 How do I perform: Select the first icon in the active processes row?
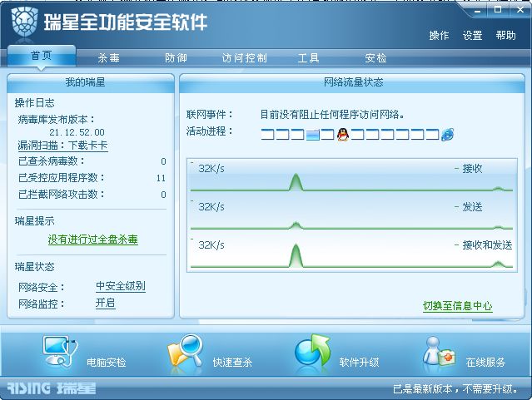pyautogui.click(x=267, y=135)
